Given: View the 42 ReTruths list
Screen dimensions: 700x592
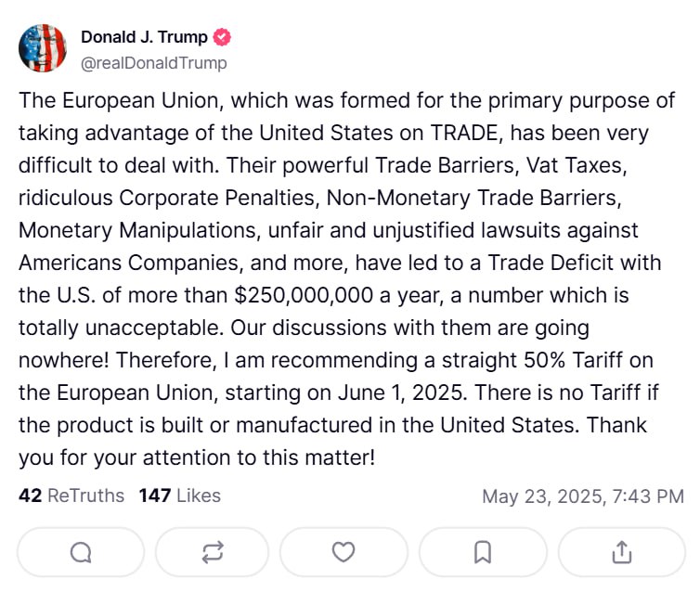Looking at the screenshot, I should (x=71, y=495).
